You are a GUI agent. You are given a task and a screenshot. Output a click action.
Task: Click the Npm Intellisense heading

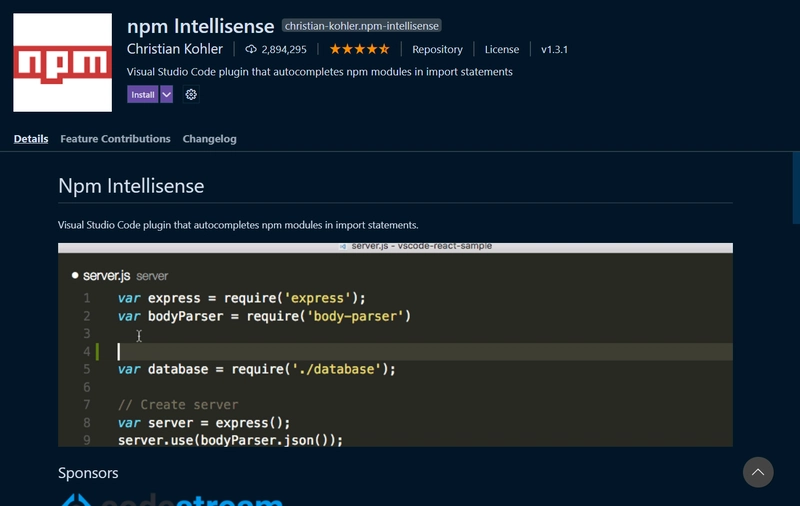coord(131,186)
